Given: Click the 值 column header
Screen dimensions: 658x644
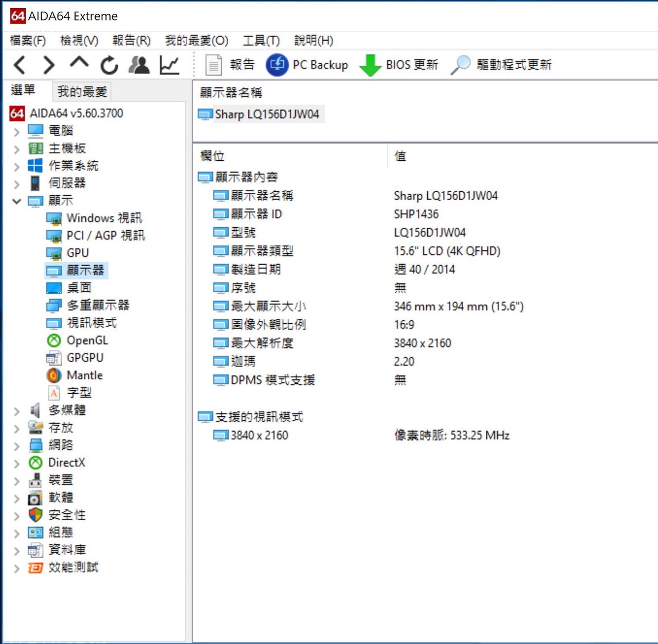Looking at the screenshot, I should pyautogui.click(x=400, y=156).
